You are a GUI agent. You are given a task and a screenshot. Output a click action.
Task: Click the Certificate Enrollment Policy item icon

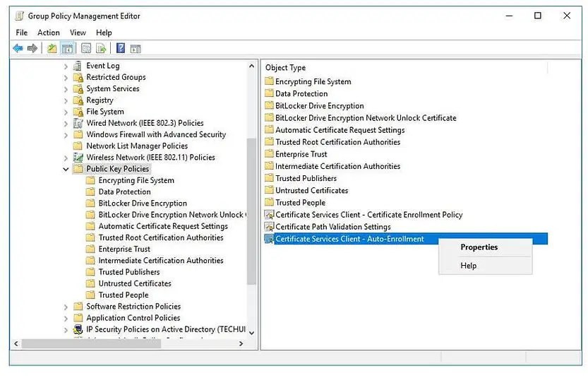(269, 215)
